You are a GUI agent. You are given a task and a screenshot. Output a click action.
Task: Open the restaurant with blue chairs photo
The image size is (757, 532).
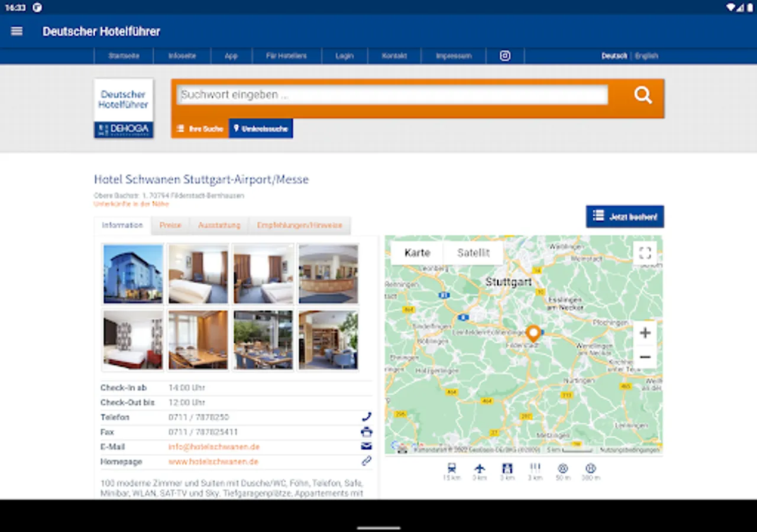pos(263,340)
